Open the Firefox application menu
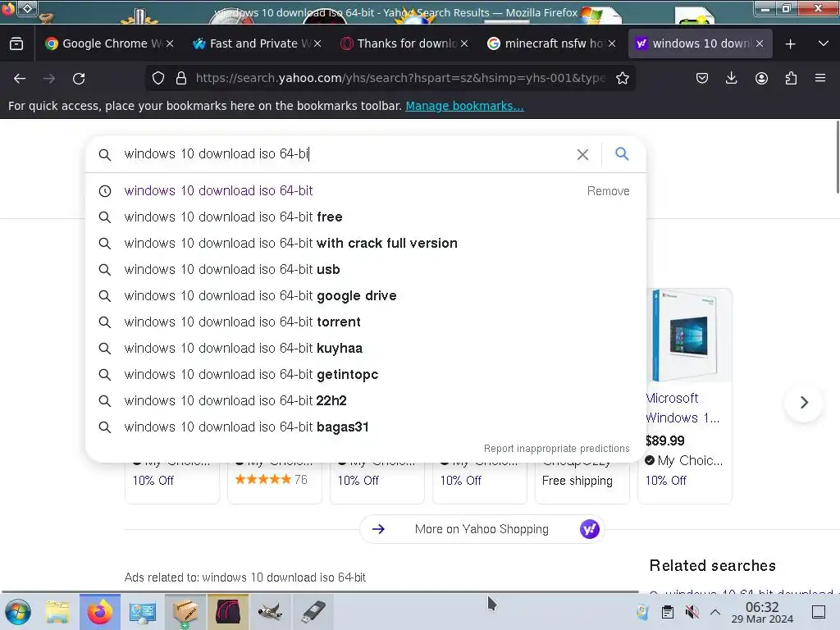 [x=820, y=78]
